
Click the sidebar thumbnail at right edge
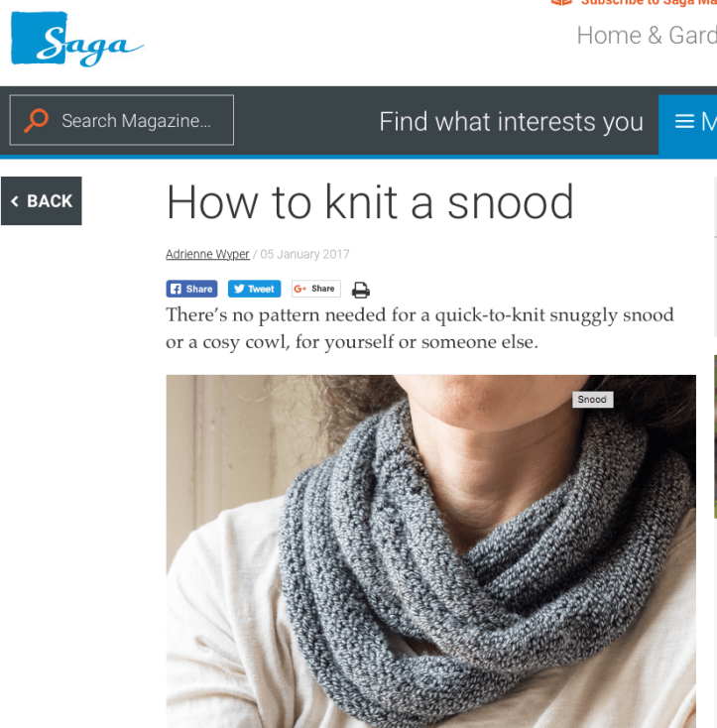(x=715, y=436)
